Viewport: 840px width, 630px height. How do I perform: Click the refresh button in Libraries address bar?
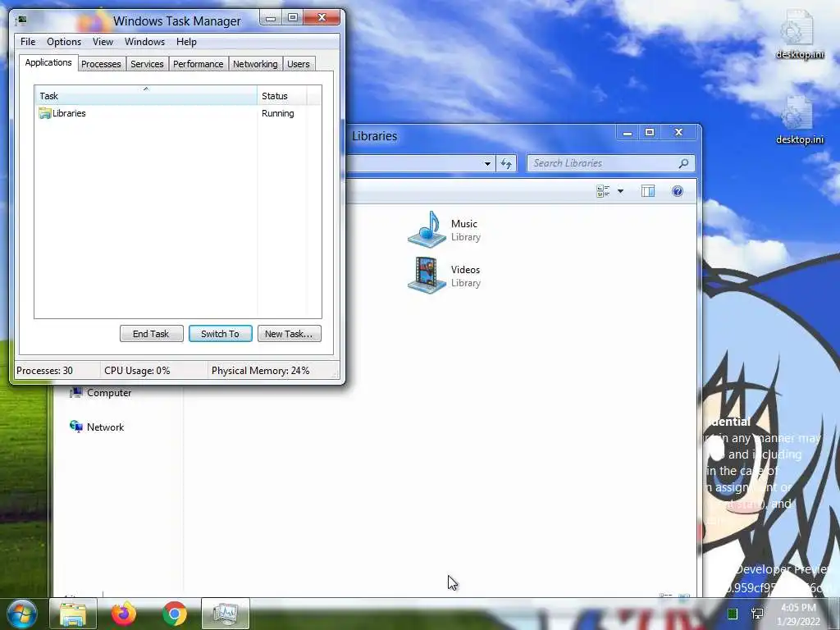coord(506,163)
